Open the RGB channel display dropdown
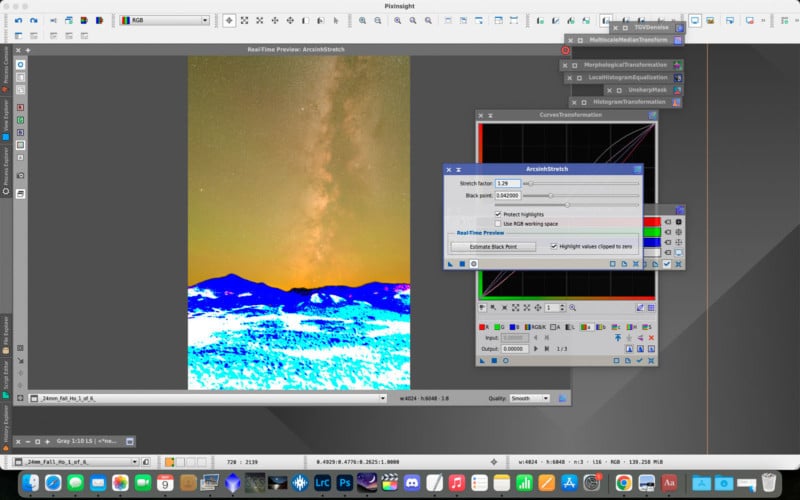The width and height of the screenshot is (800, 500). coord(164,20)
